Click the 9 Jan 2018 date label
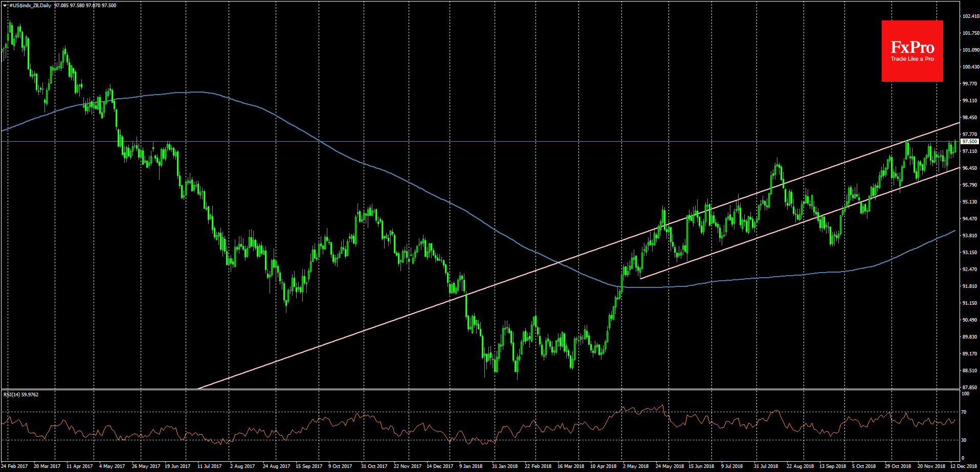The height and width of the screenshot is (472, 980). pyautogui.click(x=471, y=466)
